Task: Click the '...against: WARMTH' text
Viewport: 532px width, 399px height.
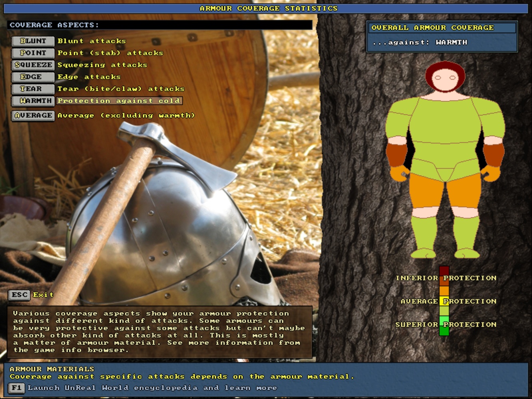Action: pyautogui.click(x=419, y=42)
